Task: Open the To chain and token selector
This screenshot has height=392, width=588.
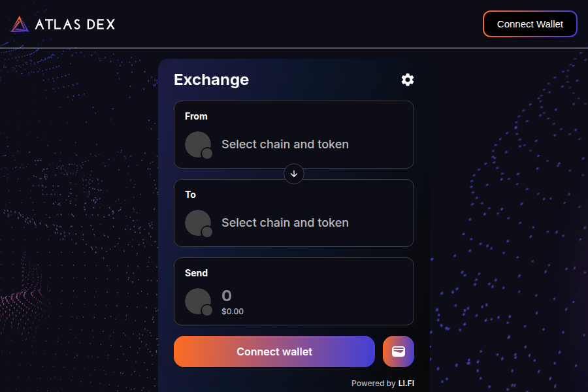Action: point(285,222)
